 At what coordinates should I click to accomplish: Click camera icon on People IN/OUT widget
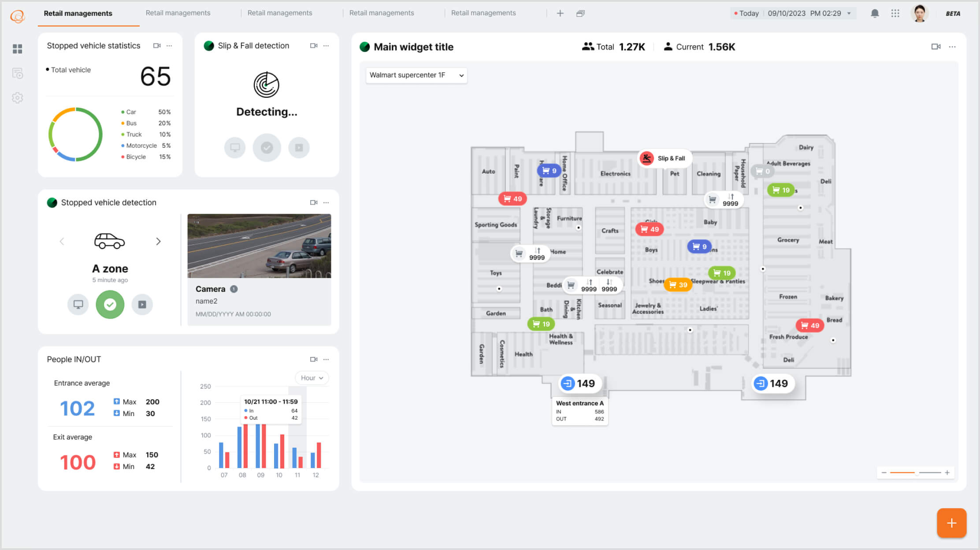(314, 359)
